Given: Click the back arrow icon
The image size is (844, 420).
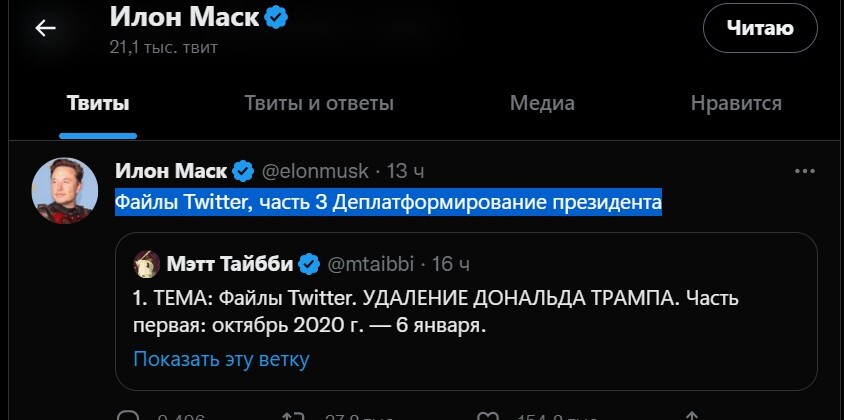Looking at the screenshot, I should tap(45, 28).
